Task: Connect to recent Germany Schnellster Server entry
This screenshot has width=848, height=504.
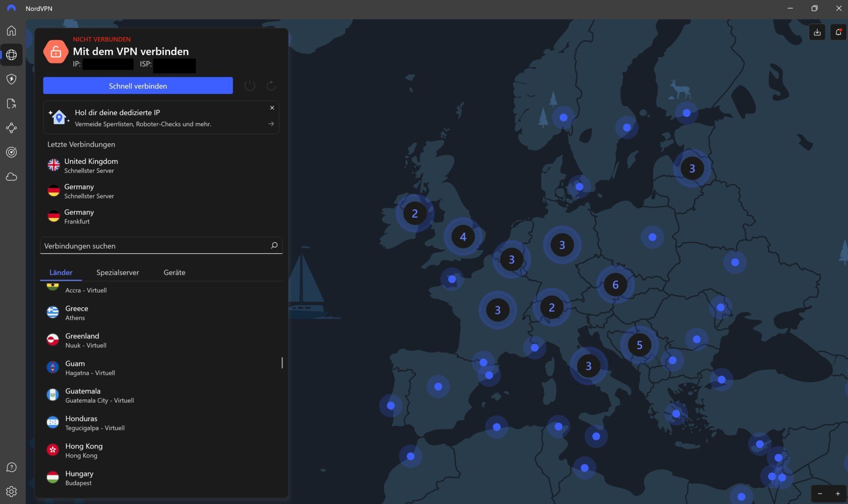Action: 161,191
